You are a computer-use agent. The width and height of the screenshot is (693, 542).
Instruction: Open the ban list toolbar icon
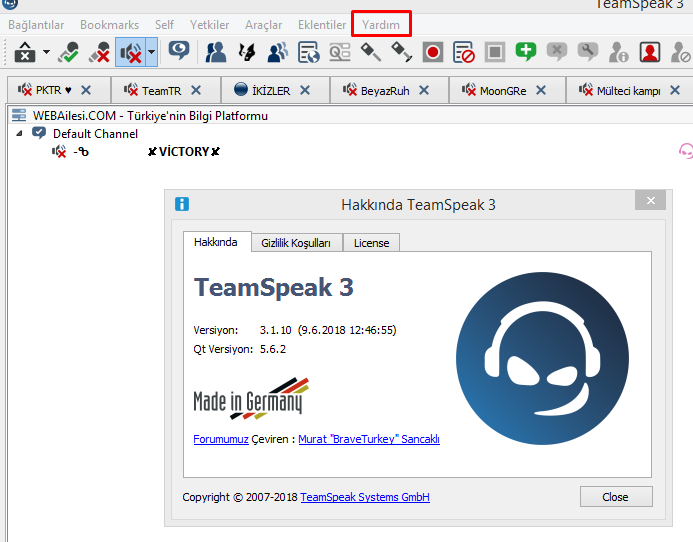pyautogui.click(x=464, y=53)
